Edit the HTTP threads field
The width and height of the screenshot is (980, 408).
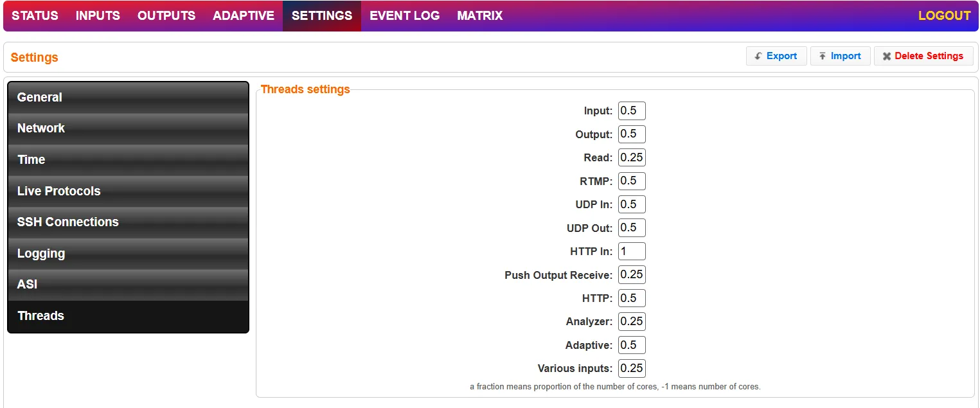(x=632, y=298)
